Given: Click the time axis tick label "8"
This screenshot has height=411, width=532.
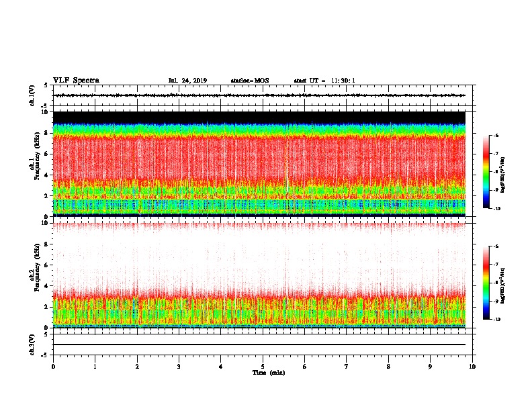Looking at the screenshot, I should point(388,367).
